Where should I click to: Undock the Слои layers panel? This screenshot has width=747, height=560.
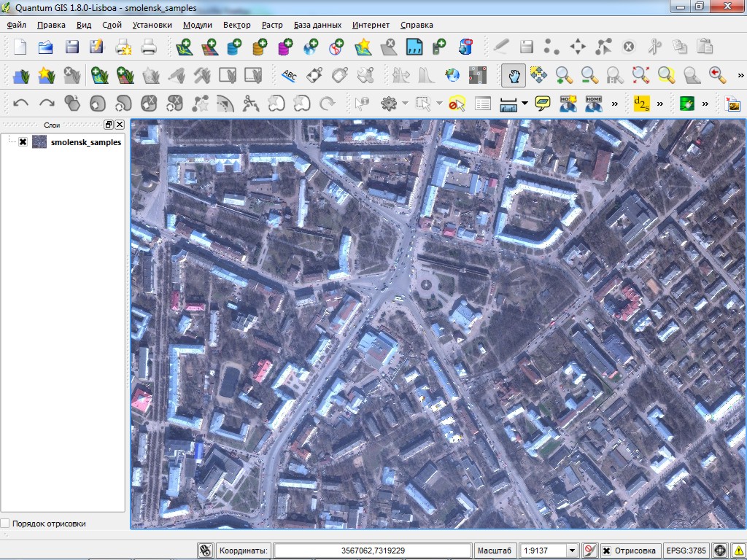click(109, 125)
